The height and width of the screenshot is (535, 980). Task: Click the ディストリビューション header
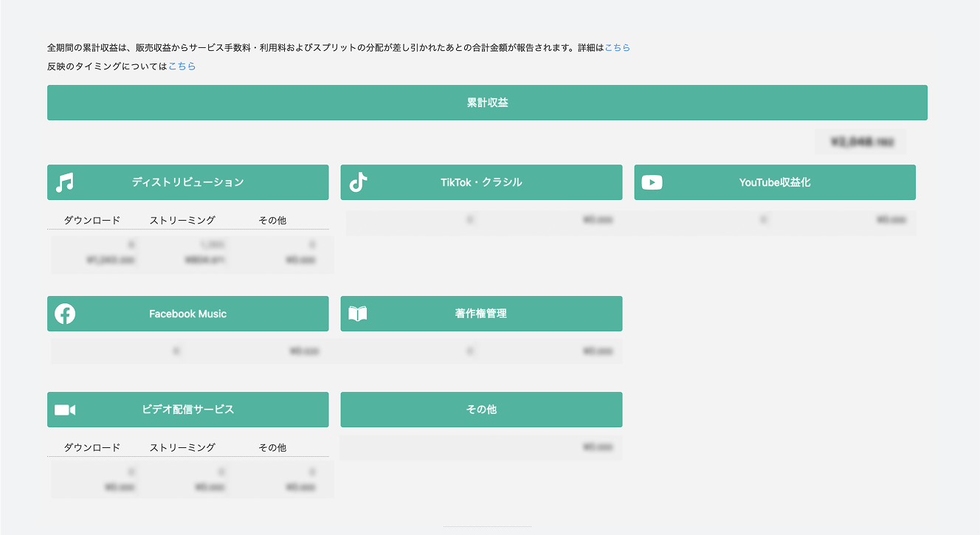coord(187,182)
